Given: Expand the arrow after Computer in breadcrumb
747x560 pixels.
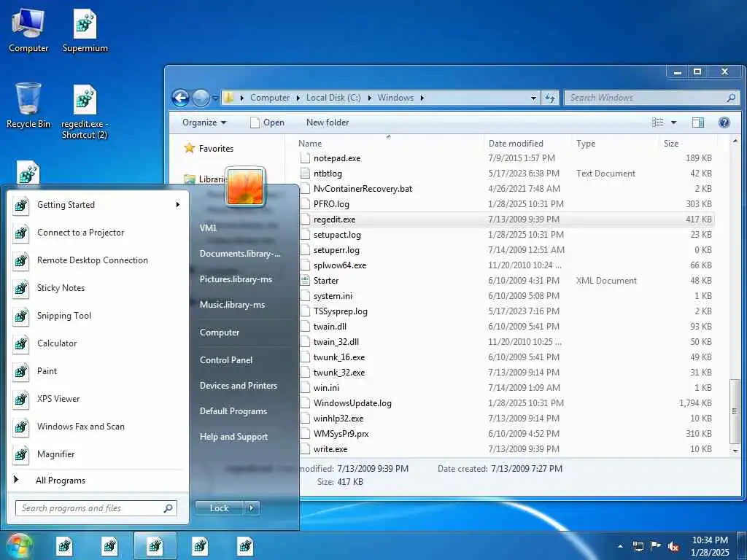Looking at the screenshot, I should coord(298,98).
